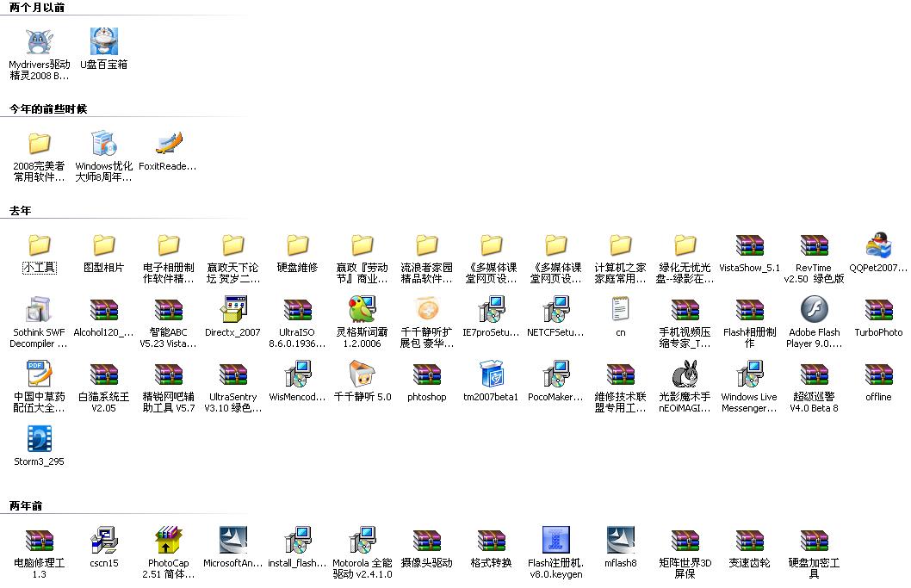Image resolution: width=911 pixels, height=588 pixels.
Task: Select the Storm3_295 file icon
Action: (x=39, y=439)
